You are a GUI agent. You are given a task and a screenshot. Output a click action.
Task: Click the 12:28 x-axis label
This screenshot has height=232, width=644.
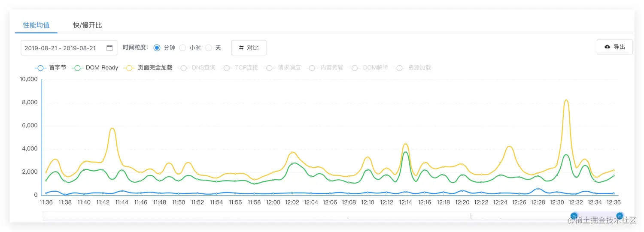(x=538, y=202)
